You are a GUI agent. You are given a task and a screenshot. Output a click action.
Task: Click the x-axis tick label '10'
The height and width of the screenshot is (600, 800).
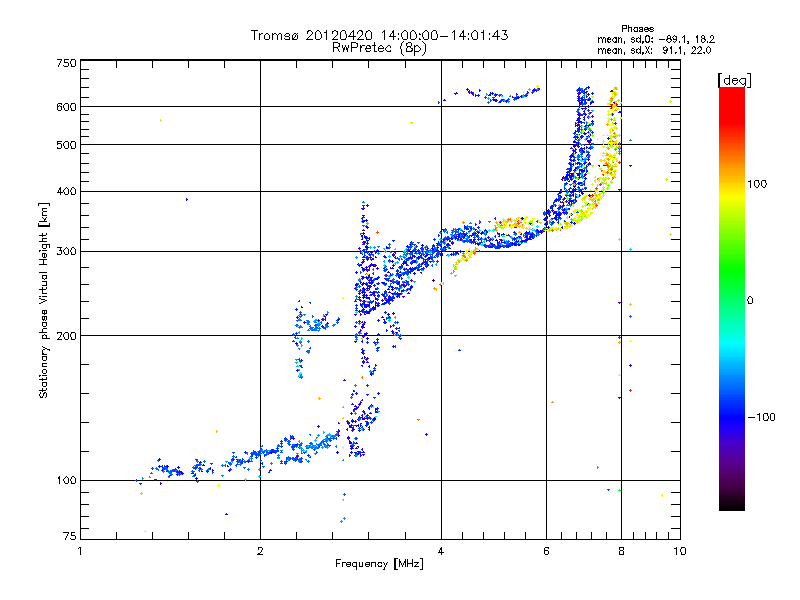[680, 551]
